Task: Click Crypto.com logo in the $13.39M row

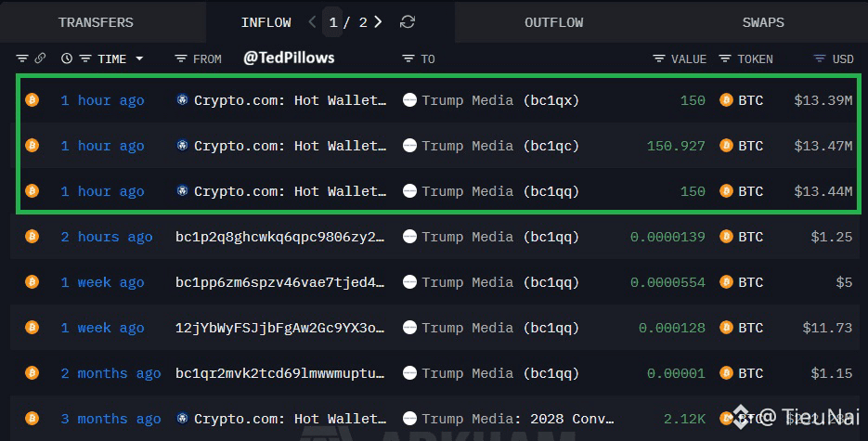Action: point(182,99)
